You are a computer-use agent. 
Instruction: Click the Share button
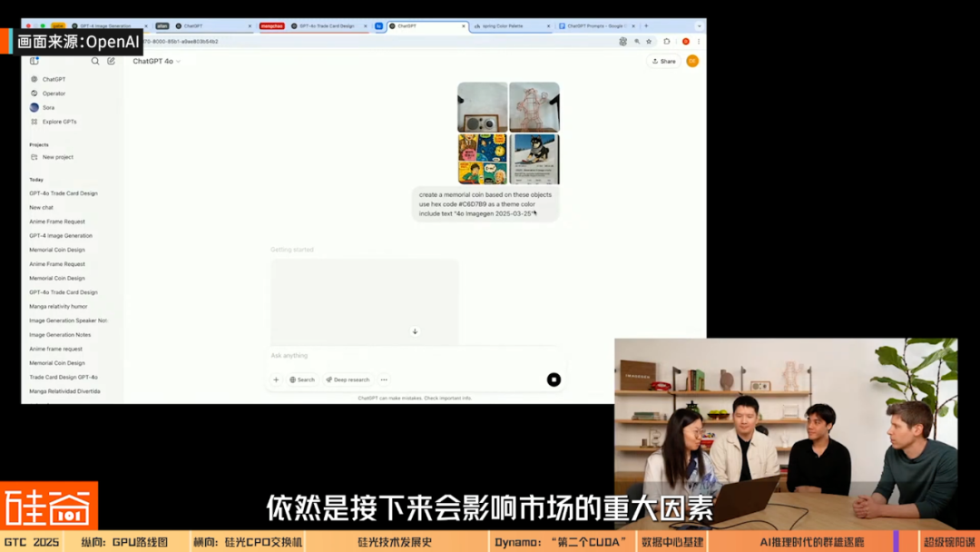[x=663, y=61]
